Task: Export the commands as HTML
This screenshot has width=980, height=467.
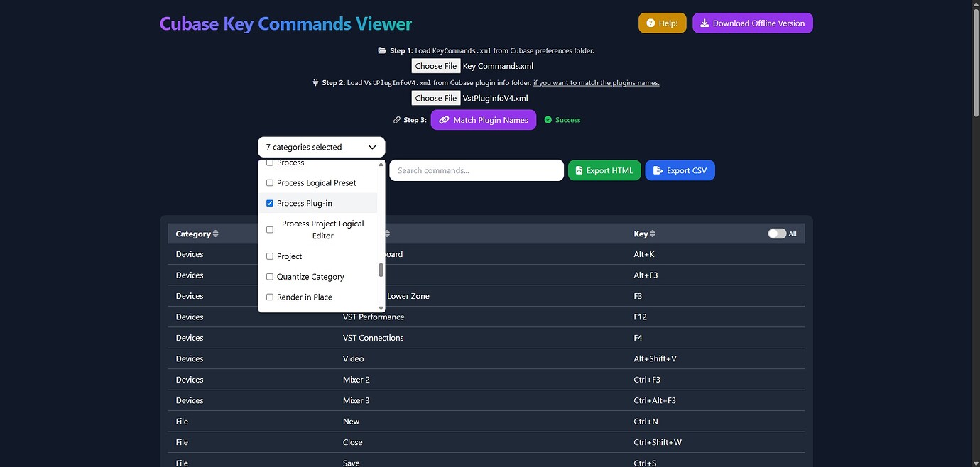Action: pyautogui.click(x=604, y=170)
